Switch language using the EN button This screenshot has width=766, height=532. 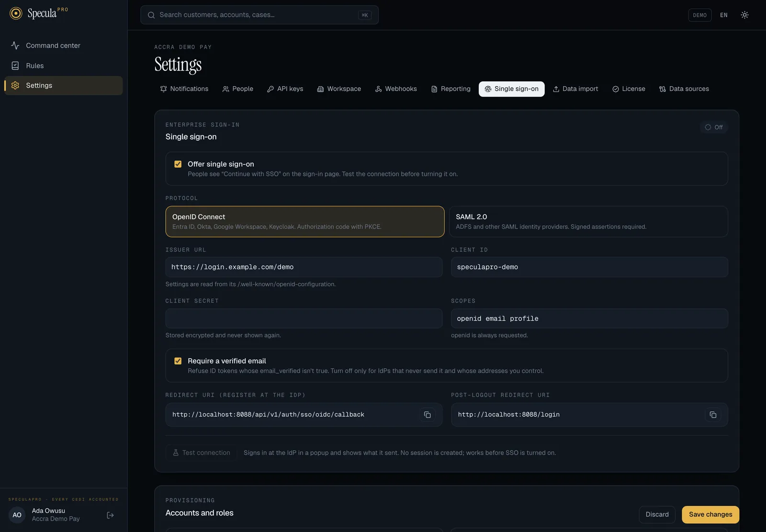[x=723, y=15]
